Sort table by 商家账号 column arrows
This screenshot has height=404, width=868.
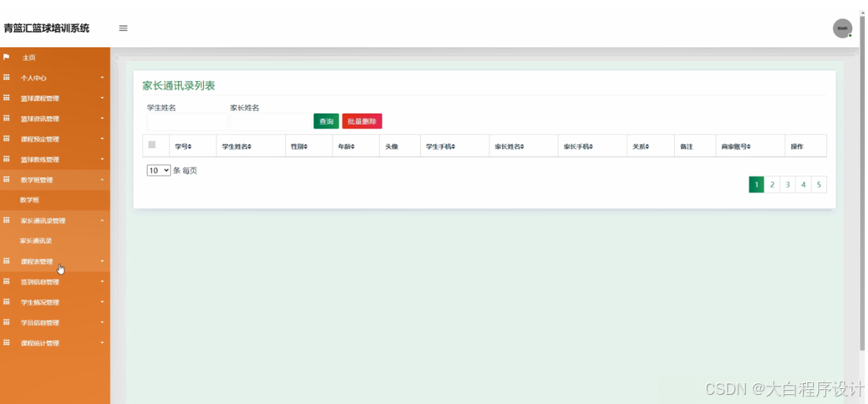[749, 147]
